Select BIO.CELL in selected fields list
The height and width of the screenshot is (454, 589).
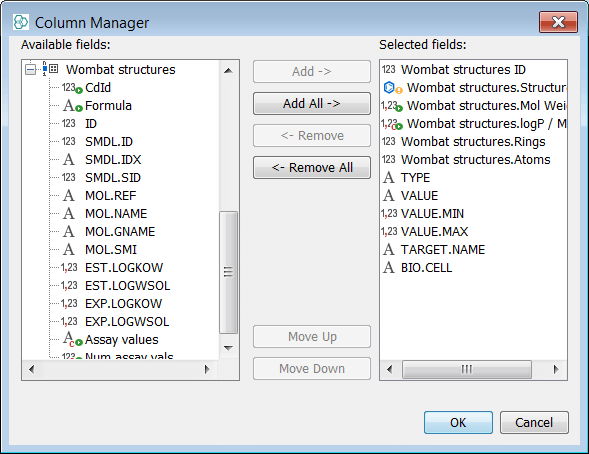pos(426,268)
